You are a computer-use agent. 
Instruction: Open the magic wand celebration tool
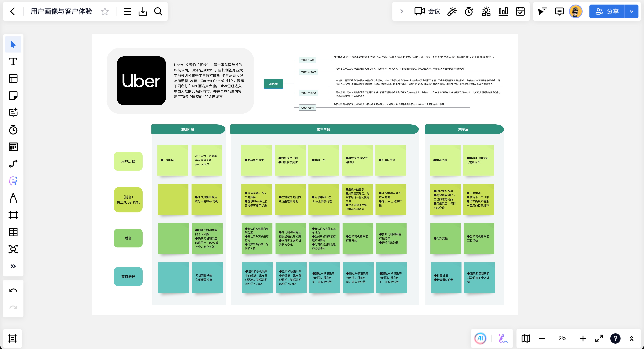452,11
